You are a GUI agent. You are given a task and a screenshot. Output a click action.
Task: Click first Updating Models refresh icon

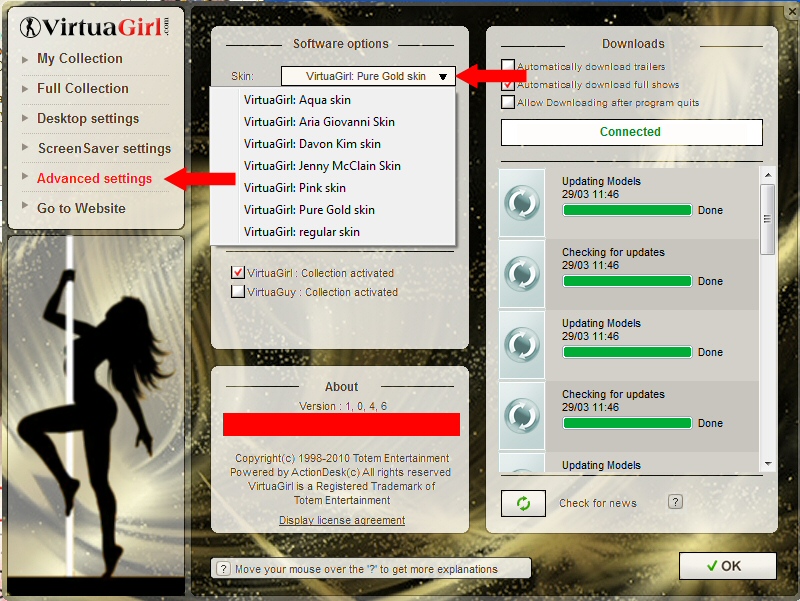[522, 203]
